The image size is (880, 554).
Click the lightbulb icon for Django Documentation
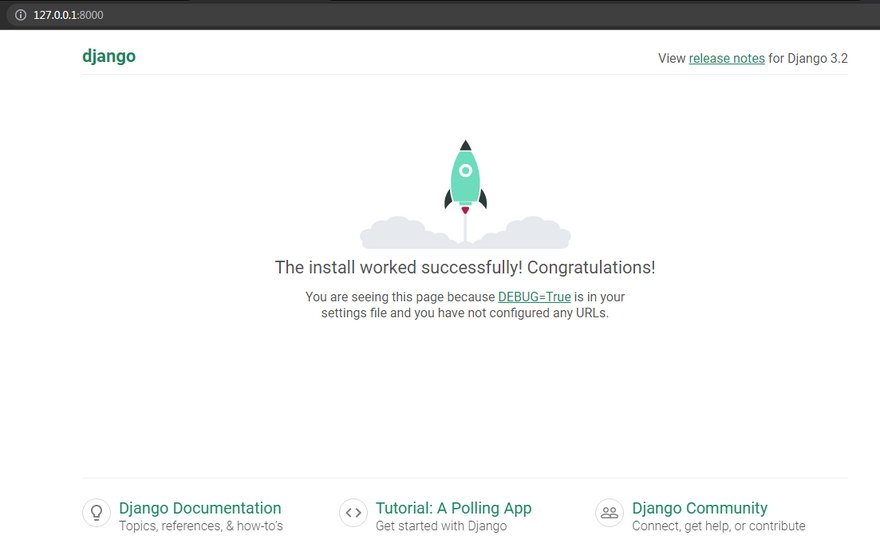click(96, 513)
